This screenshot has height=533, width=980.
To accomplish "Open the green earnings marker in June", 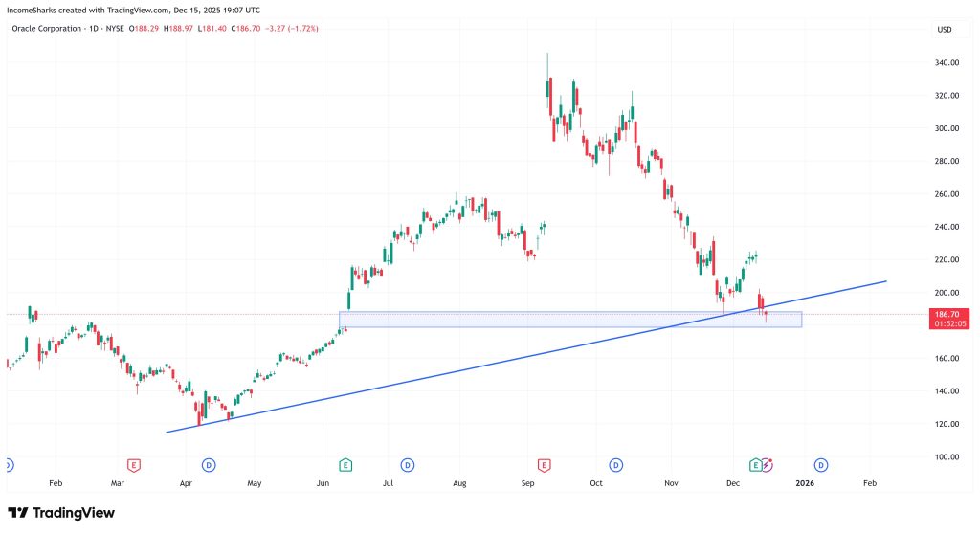I will pyautogui.click(x=345, y=465).
